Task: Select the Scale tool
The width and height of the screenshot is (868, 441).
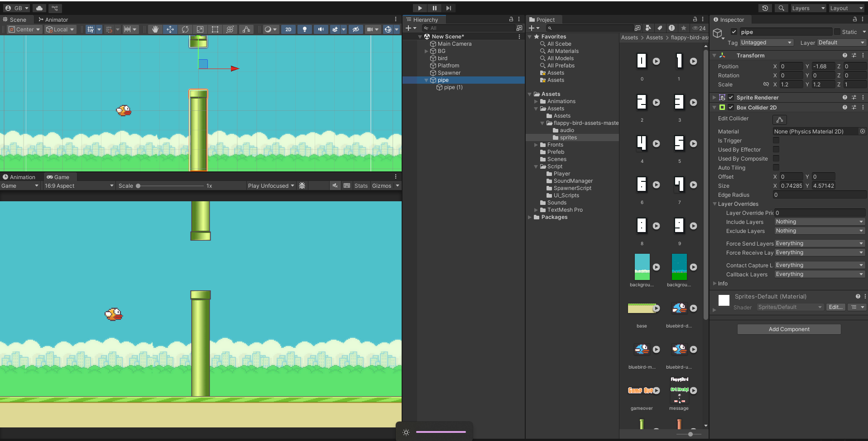Action: (x=200, y=29)
